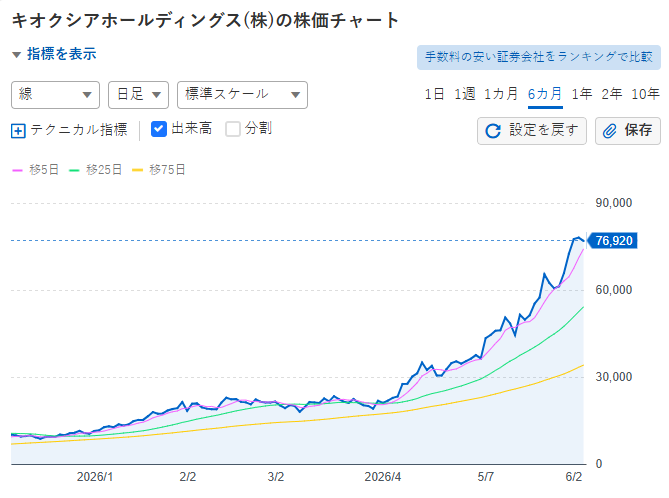Click the 5/7 date label

pyautogui.click(x=486, y=477)
